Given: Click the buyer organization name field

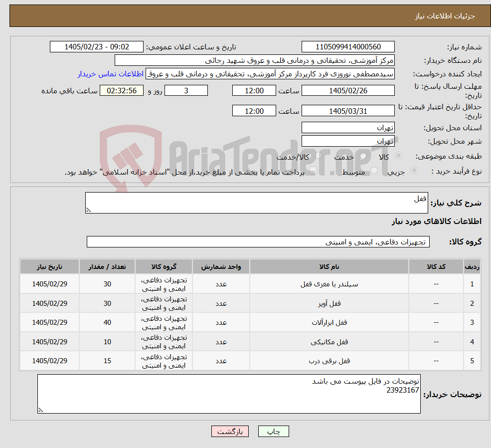Looking at the screenshot, I should pyautogui.click(x=255, y=60).
